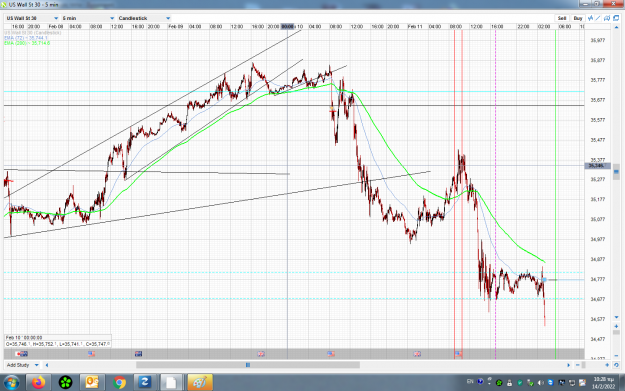Screen dimensions: 625x391
Task: Open the blue Z icon taskbar app
Action: tap(145, 383)
